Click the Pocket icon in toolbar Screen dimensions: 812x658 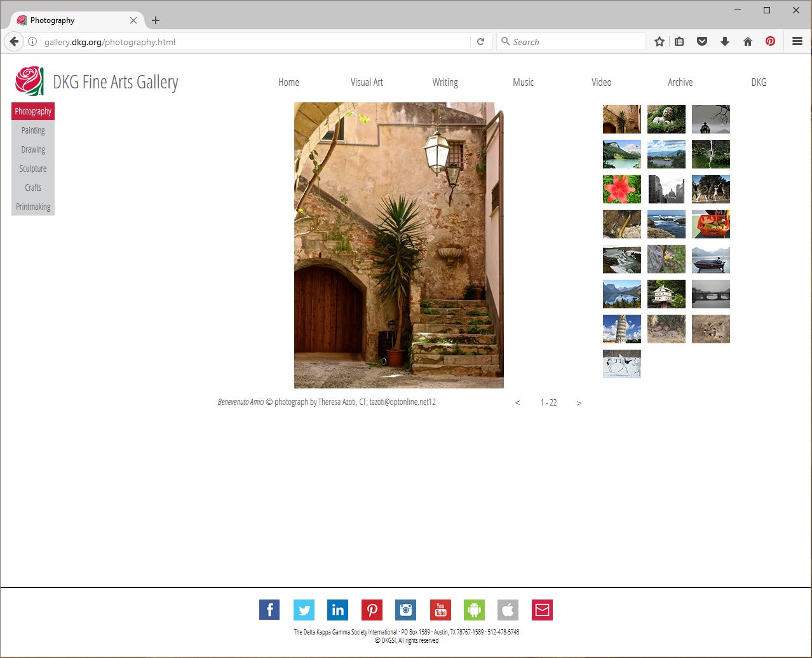point(702,41)
